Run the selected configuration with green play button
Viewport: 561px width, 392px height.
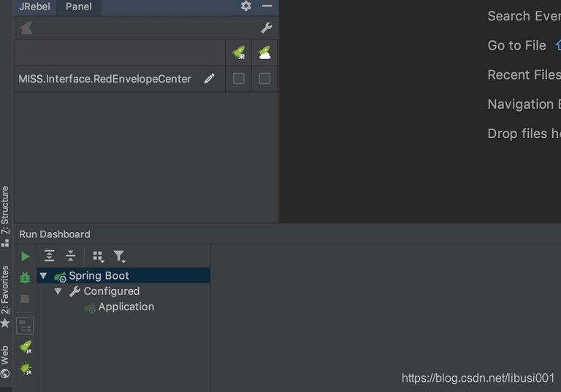[25, 256]
